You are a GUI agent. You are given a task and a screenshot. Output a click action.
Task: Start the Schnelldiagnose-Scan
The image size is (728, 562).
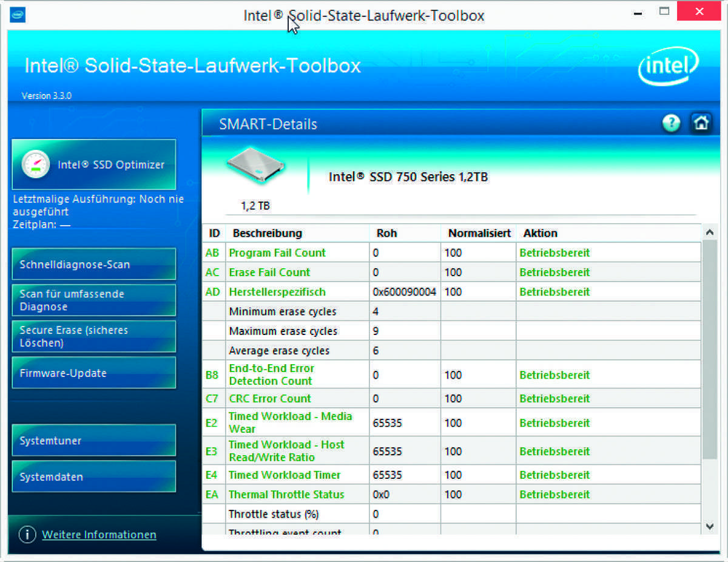(93, 265)
